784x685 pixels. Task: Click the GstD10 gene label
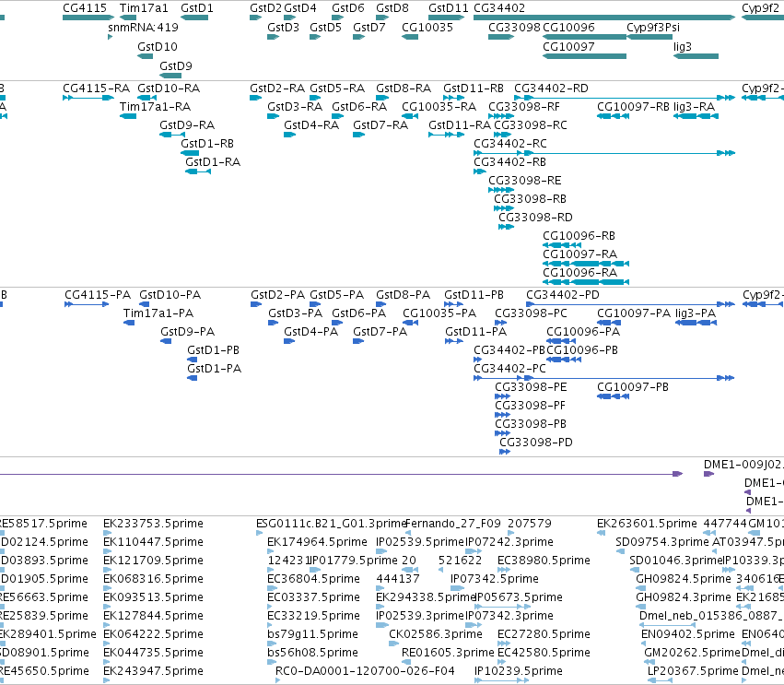(158, 46)
